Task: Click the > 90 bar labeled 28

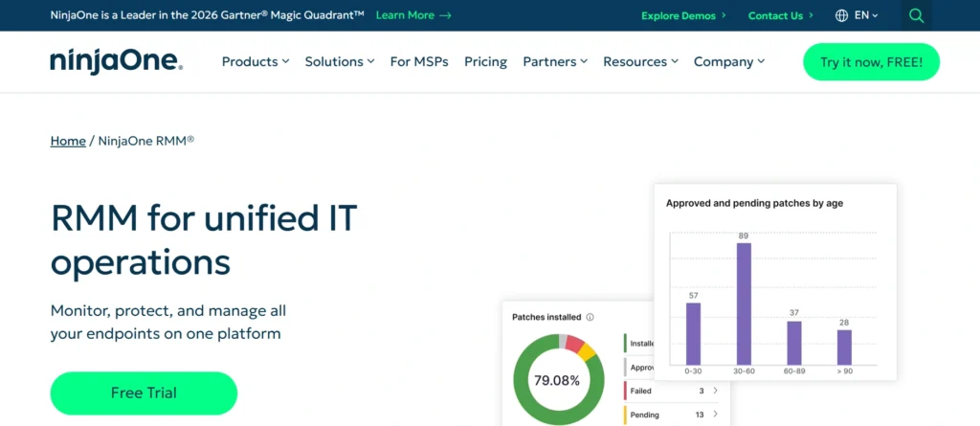Action: (844, 348)
